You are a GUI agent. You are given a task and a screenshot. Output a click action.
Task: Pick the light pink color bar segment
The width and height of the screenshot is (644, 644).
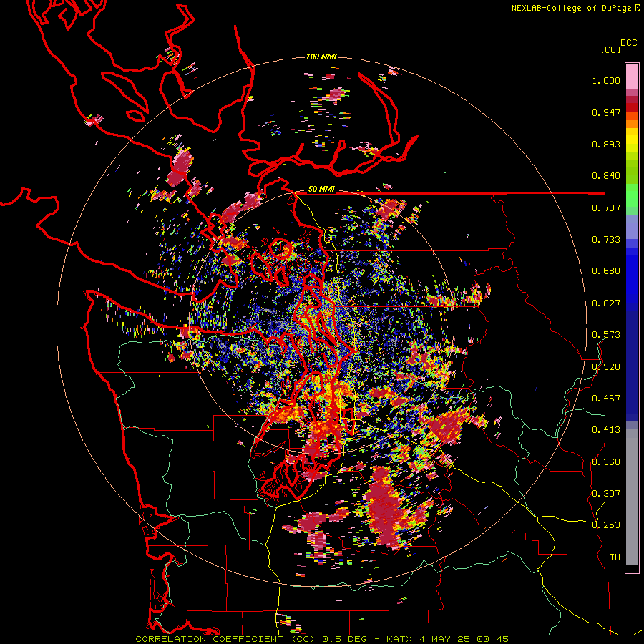click(x=632, y=77)
